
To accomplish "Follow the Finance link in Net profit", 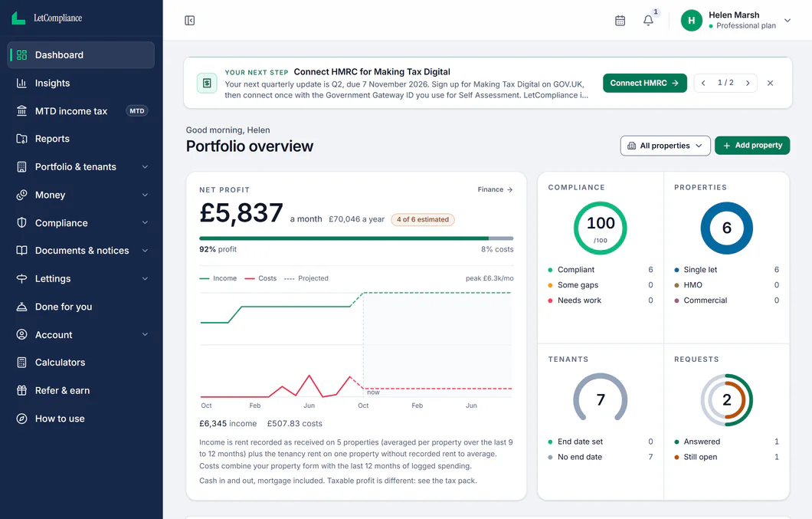I will (495, 190).
